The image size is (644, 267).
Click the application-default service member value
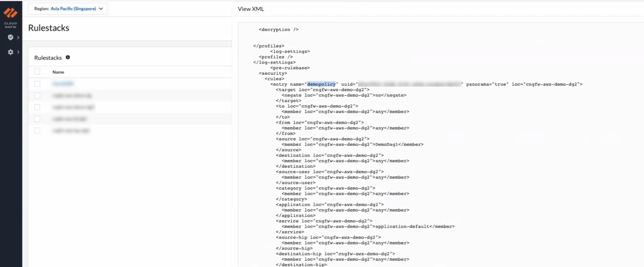(402, 226)
